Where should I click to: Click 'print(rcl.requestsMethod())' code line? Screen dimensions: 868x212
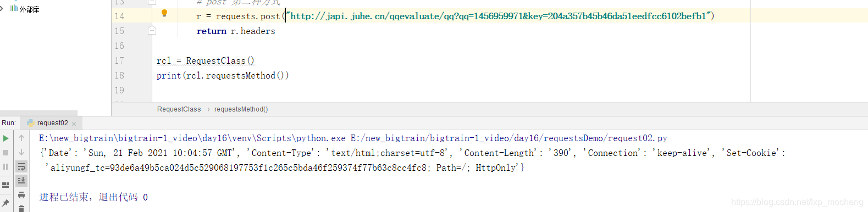coord(223,76)
